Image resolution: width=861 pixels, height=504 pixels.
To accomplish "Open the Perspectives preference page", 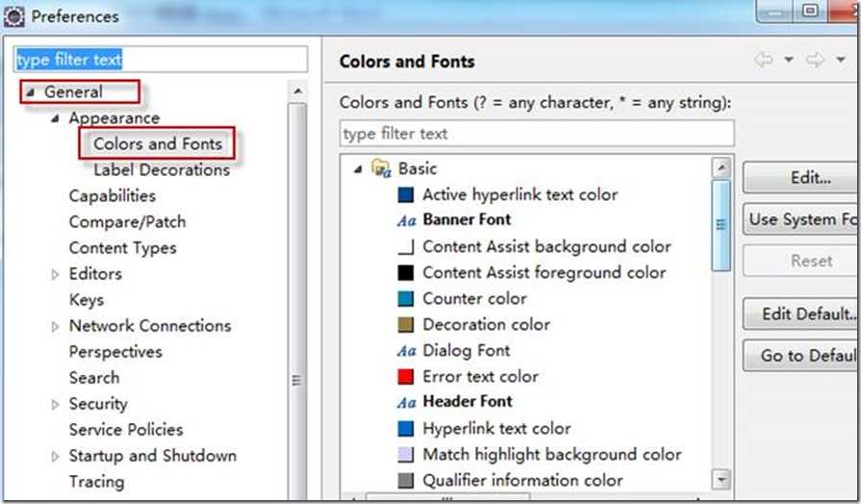I will click(115, 352).
